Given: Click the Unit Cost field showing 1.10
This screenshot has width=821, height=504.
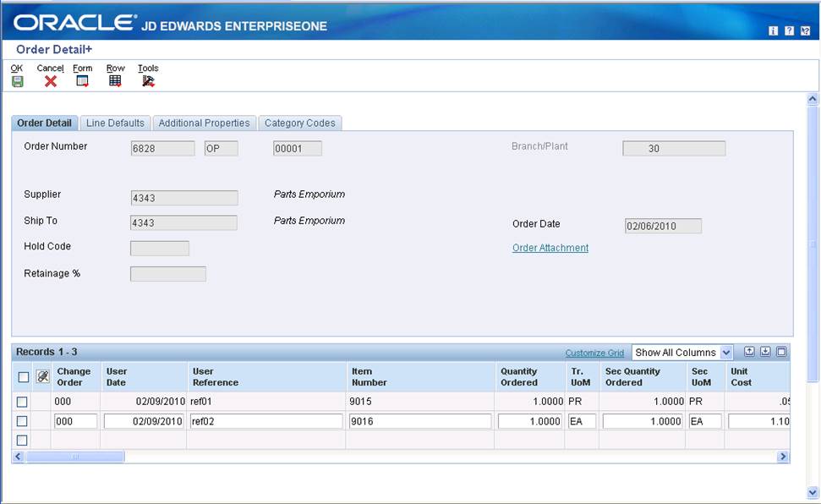Looking at the screenshot, I should [x=758, y=421].
